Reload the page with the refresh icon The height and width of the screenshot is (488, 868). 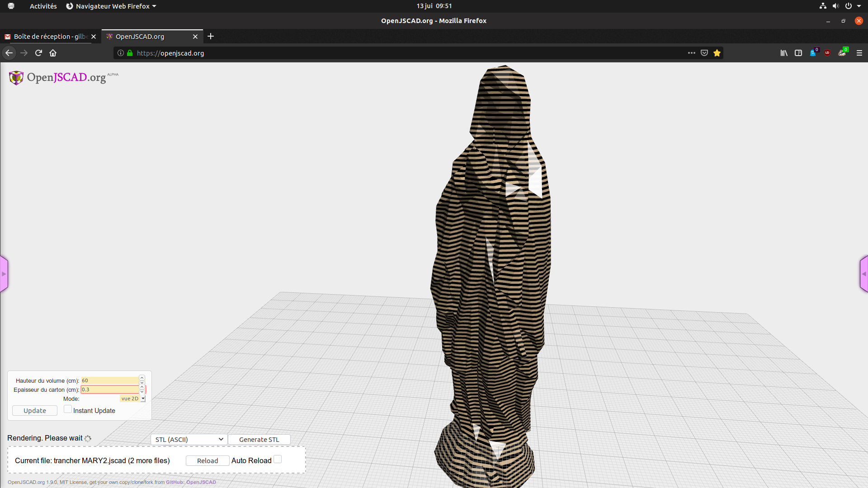pos(38,53)
